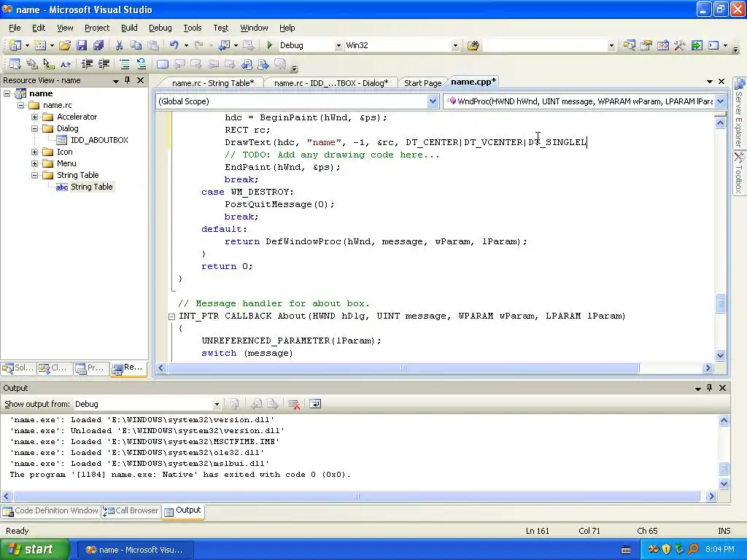Image resolution: width=747 pixels, height=560 pixels.
Task: Click the Find combo box input field
Action: [x=545, y=46]
